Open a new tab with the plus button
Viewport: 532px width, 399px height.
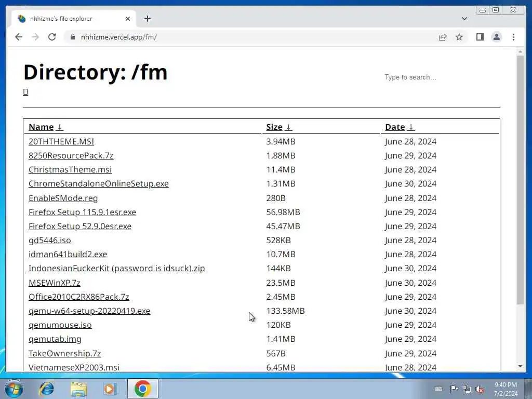coord(147,19)
